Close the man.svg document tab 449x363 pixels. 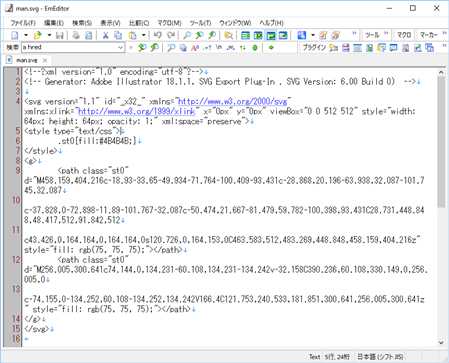[x=45, y=60]
